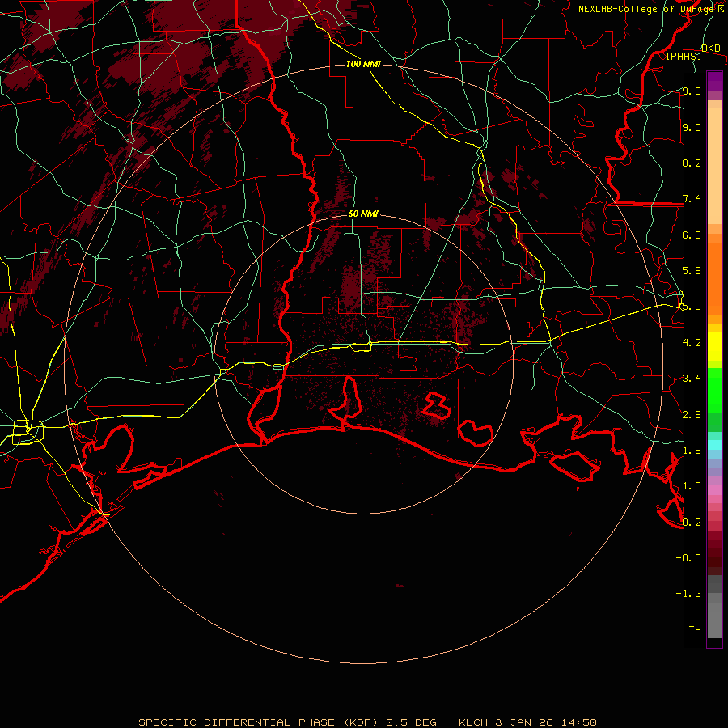This screenshot has width=728, height=728.
Task: Click the 6.6 scale value
Action: coord(692,235)
